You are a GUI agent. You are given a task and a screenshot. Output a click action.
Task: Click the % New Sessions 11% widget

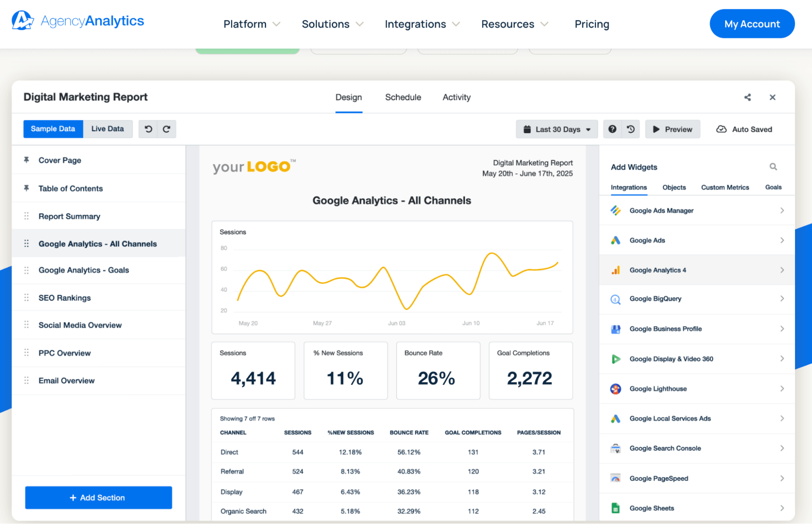click(346, 371)
